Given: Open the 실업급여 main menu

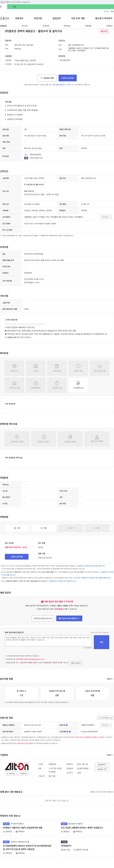Looking at the screenshot, I should coord(57,18).
